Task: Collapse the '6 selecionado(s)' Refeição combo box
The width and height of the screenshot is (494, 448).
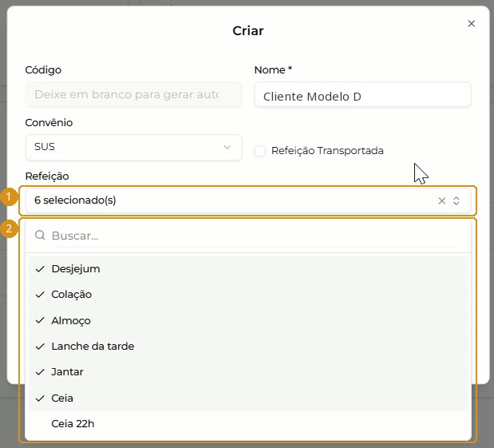Action: (x=248, y=200)
